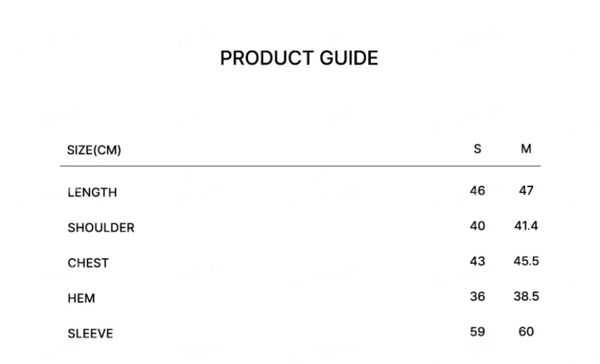Select the LENGTH row label
Viewport: 600px width, 364px height.
tap(92, 192)
